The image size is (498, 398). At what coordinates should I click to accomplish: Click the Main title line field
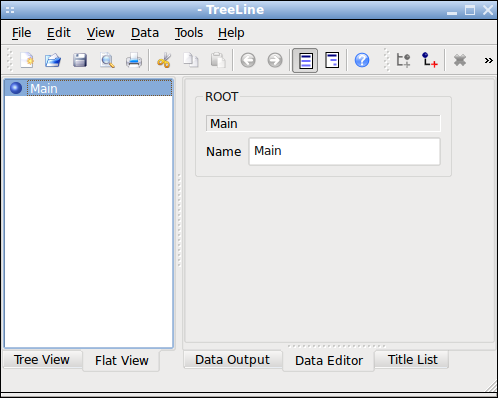(323, 124)
